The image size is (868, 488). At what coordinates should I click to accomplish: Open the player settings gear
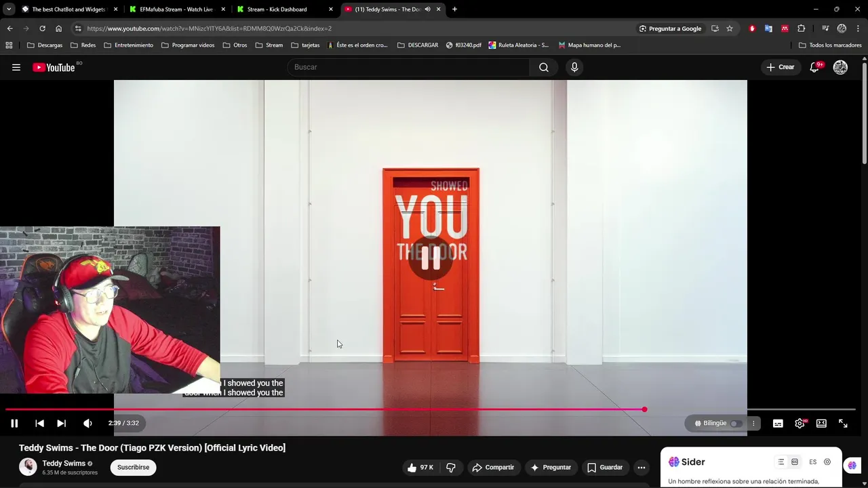pos(800,423)
